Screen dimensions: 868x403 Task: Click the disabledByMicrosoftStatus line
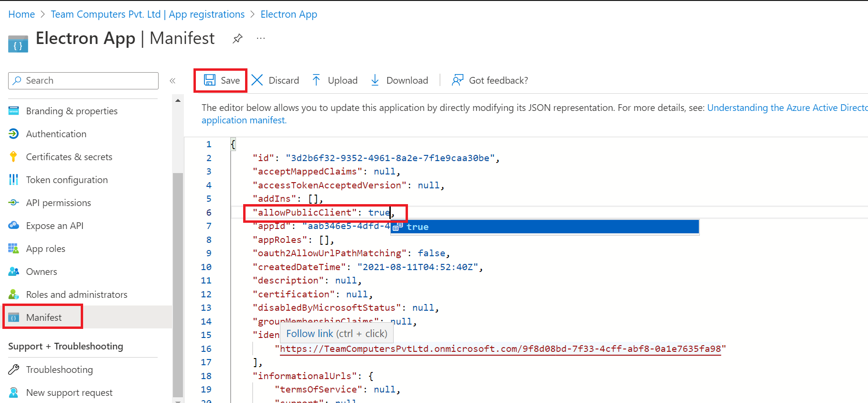(346, 307)
